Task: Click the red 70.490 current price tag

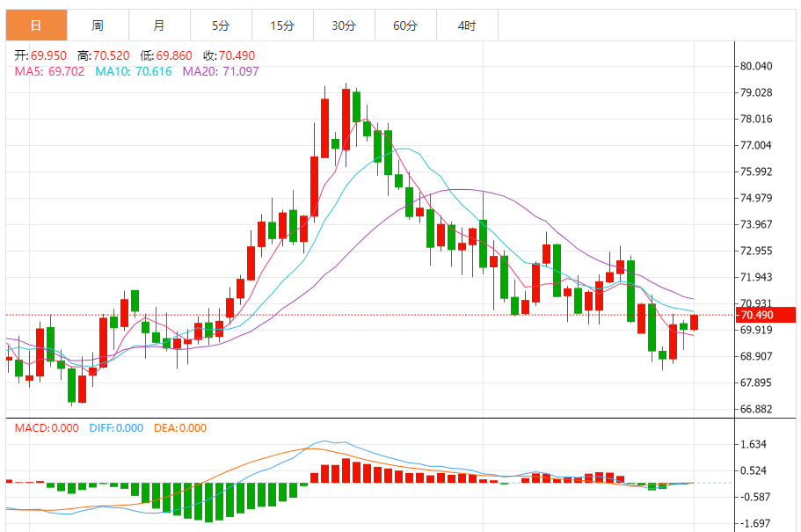Action: 765,315
